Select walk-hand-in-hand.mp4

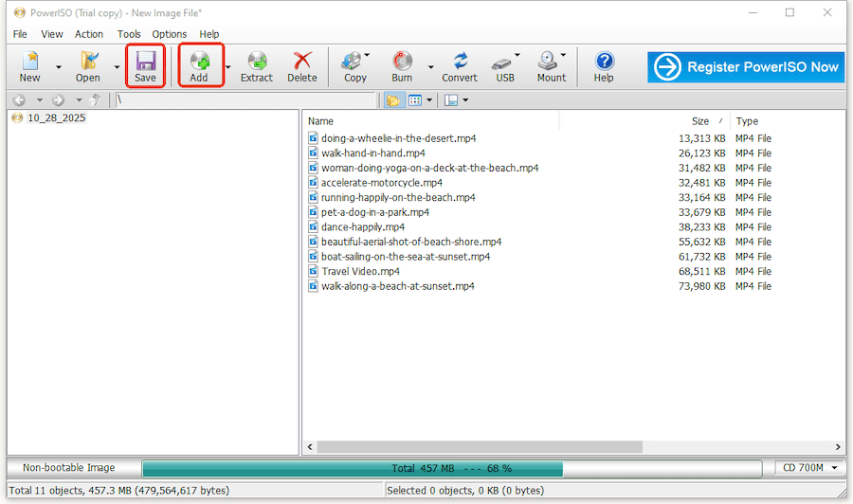click(x=373, y=153)
